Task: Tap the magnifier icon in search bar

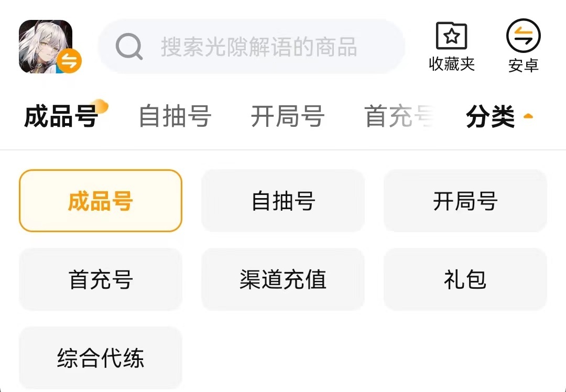Action: click(129, 47)
